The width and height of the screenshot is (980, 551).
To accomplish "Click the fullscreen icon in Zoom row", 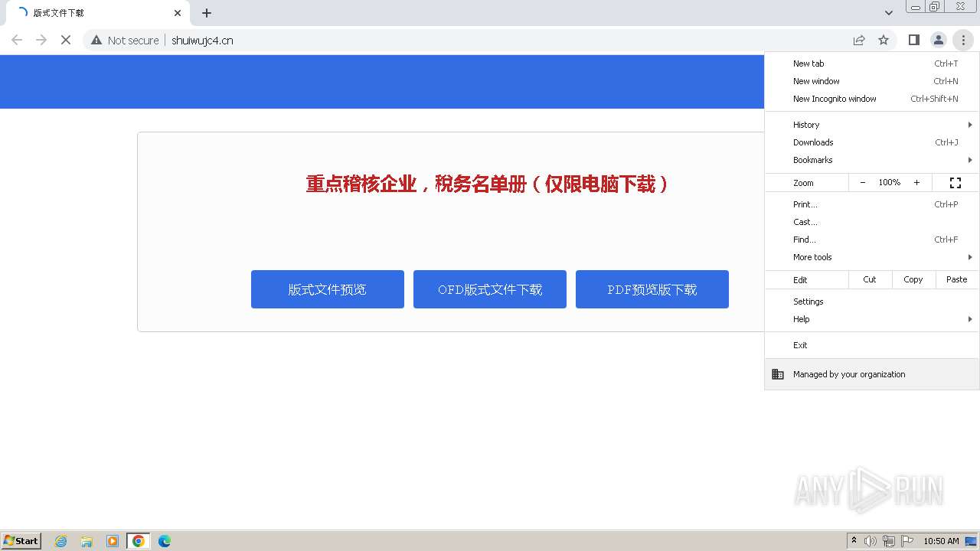I will click(955, 182).
